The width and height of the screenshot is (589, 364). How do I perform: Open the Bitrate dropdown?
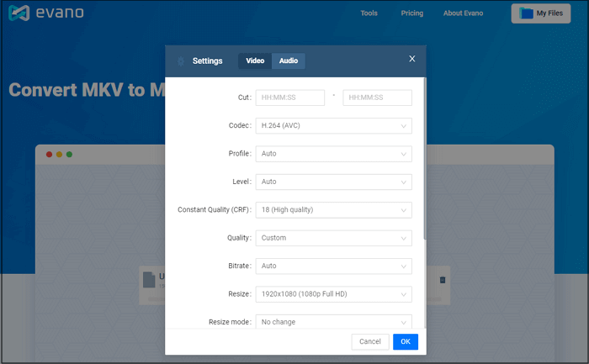(x=333, y=266)
